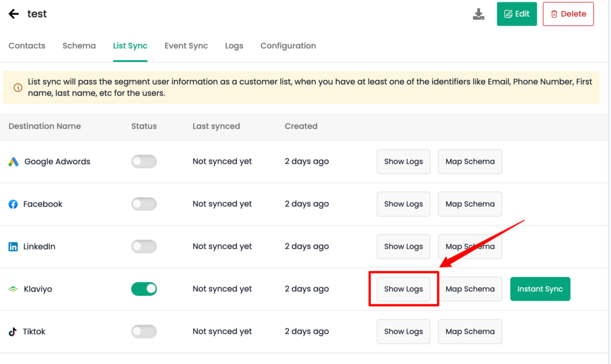The image size is (611, 364).
Task: Click the Last synced column header
Action: (x=216, y=127)
